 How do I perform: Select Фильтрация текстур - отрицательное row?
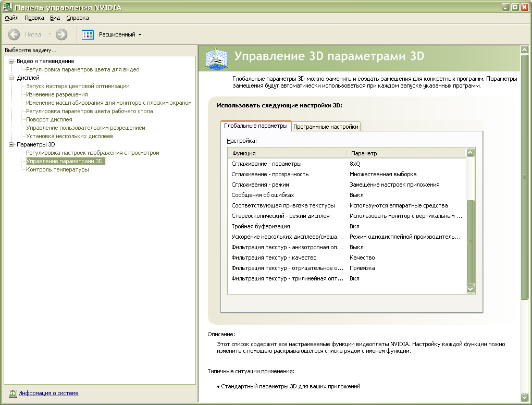pyautogui.click(x=347, y=268)
